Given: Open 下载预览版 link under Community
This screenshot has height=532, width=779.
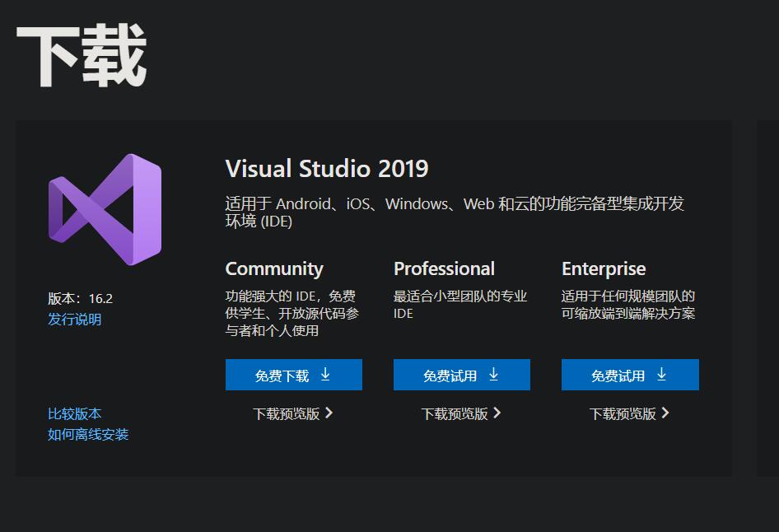Looking at the screenshot, I should coord(293,413).
